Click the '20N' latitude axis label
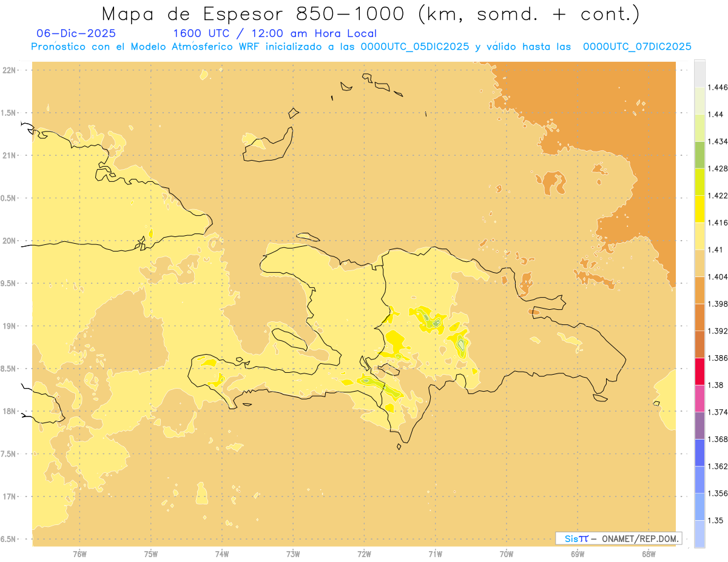Image resolution: width=728 pixels, height=562 pixels. tap(10, 241)
